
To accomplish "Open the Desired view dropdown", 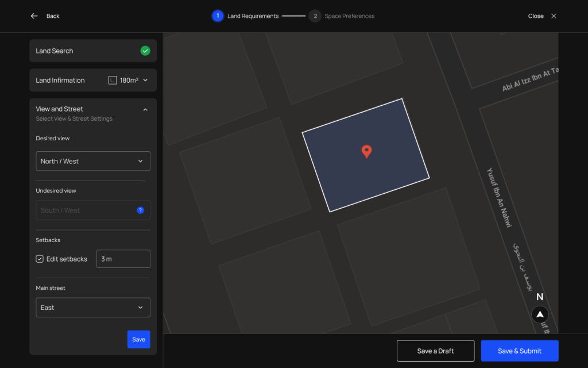I will click(x=93, y=161).
